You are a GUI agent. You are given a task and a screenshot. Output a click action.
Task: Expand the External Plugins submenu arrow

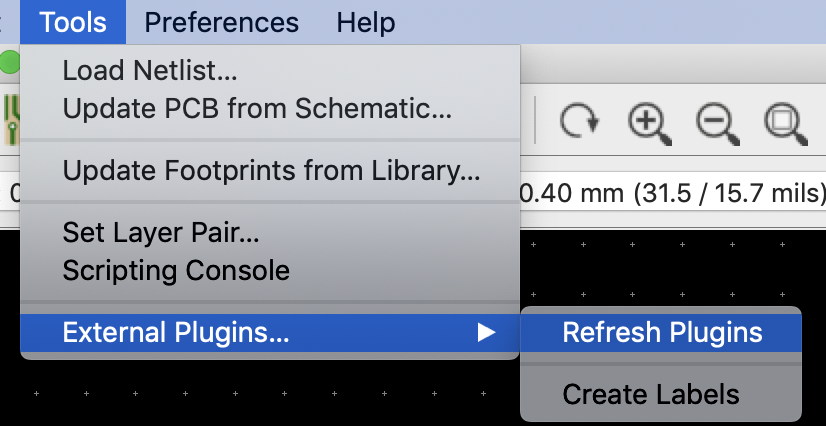486,333
